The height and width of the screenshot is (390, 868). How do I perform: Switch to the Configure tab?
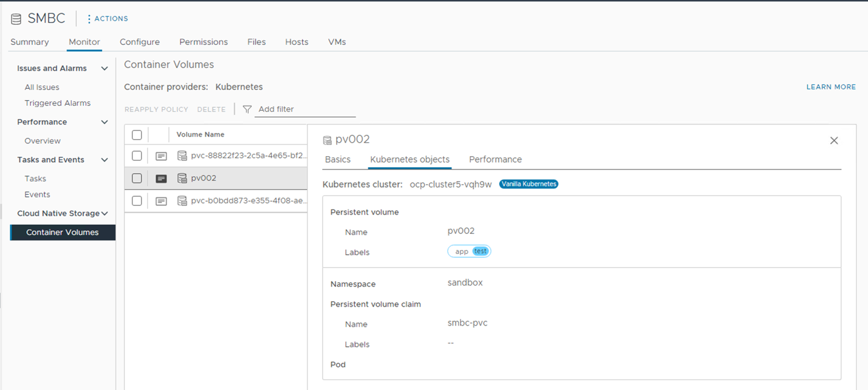pyautogui.click(x=140, y=42)
